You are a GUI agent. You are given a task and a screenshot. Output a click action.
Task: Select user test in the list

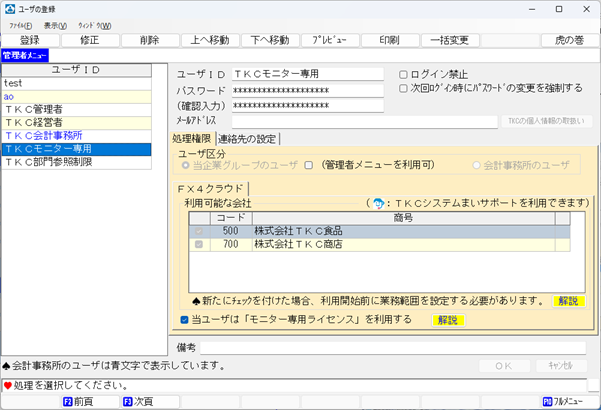tap(76, 83)
